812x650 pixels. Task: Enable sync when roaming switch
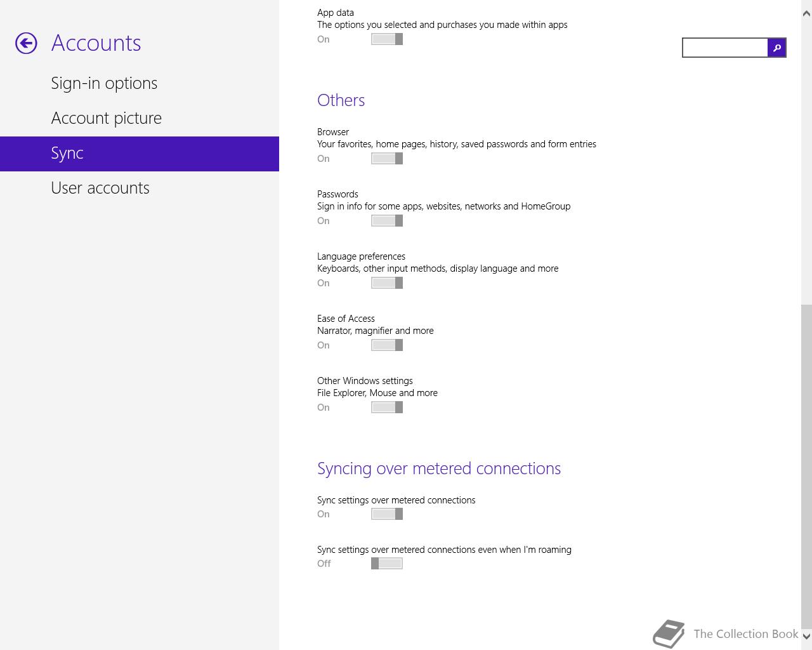click(387, 564)
